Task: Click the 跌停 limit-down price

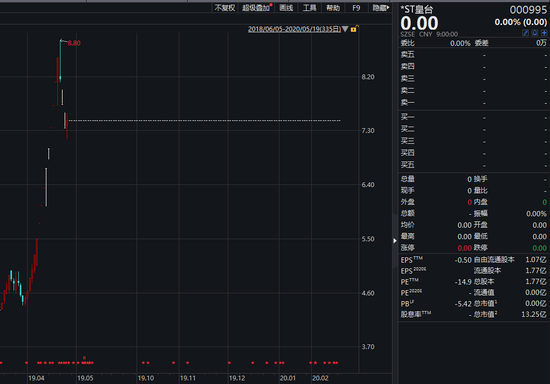Action: (539, 248)
